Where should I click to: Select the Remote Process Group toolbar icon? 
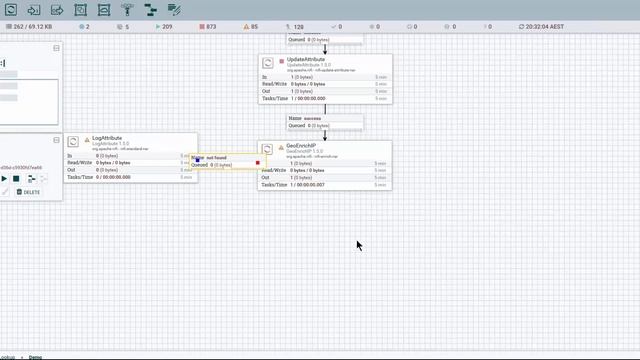pos(104,9)
